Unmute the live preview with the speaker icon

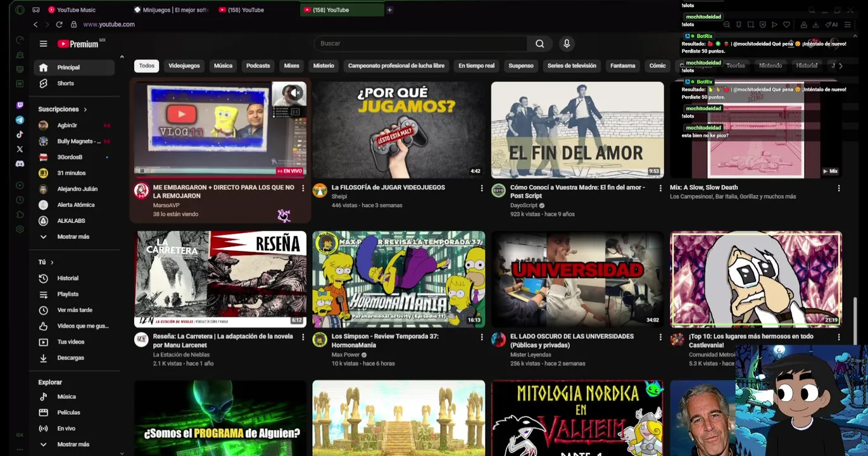[294, 93]
